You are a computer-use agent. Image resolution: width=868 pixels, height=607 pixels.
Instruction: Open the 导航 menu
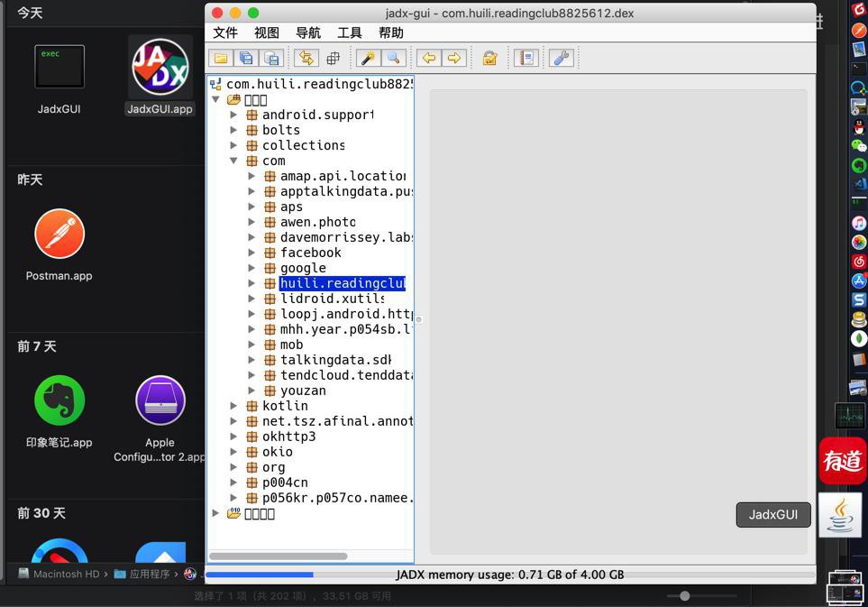pos(308,32)
